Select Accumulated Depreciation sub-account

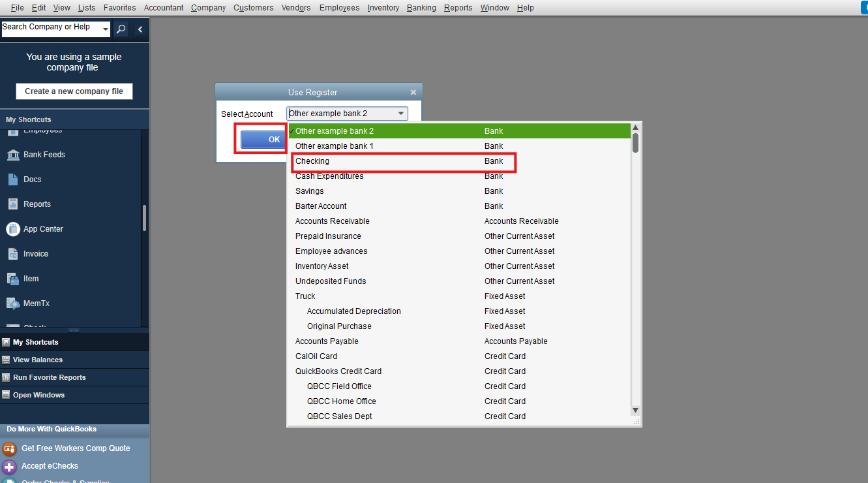click(x=459, y=311)
